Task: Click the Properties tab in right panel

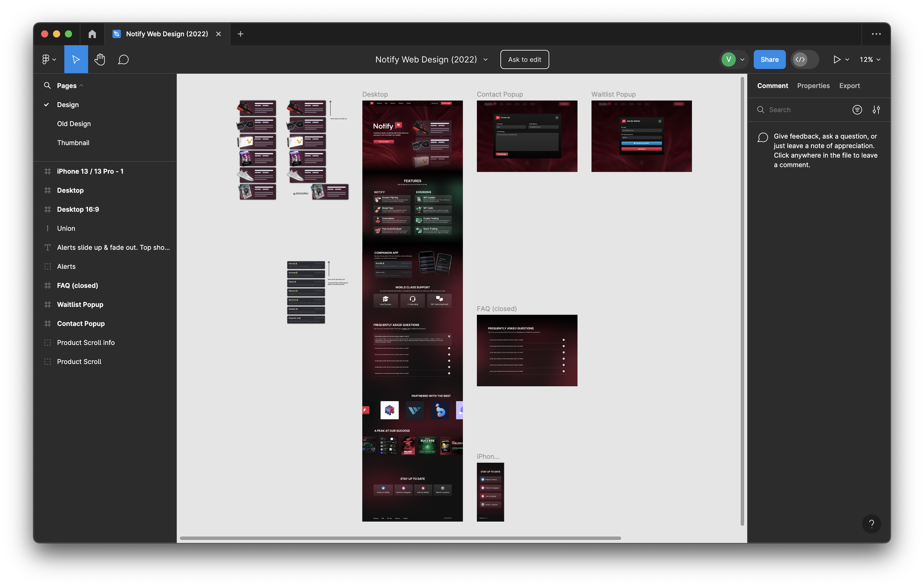Action: click(813, 85)
